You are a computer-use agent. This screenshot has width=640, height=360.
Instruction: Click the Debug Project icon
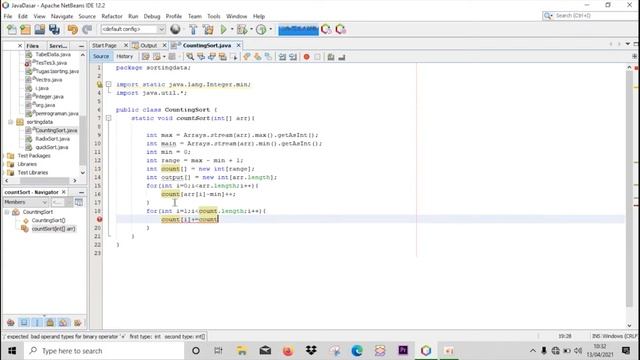[x=242, y=29]
